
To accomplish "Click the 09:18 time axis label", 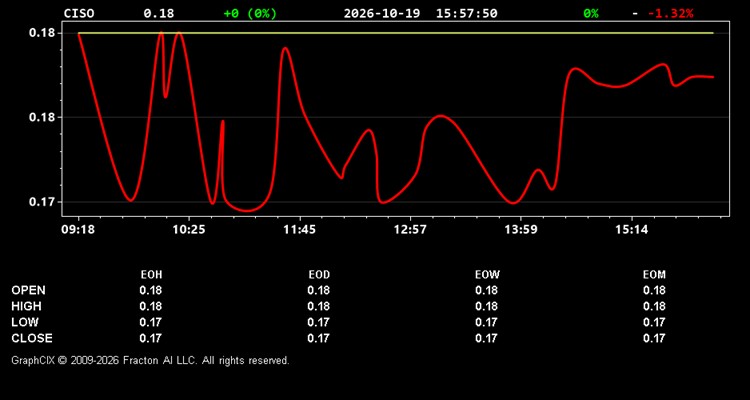I will (x=78, y=230).
